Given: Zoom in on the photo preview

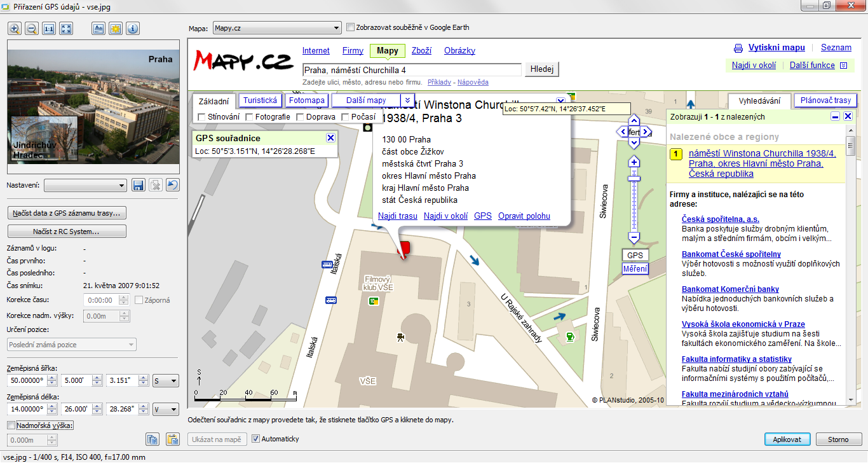Looking at the screenshot, I should (x=15, y=29).
